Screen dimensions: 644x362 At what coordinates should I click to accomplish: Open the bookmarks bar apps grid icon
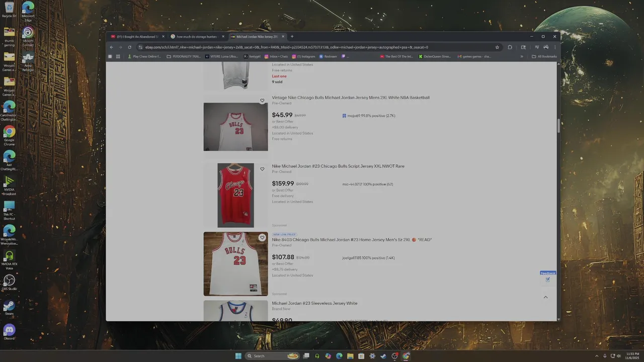point(118,56)
